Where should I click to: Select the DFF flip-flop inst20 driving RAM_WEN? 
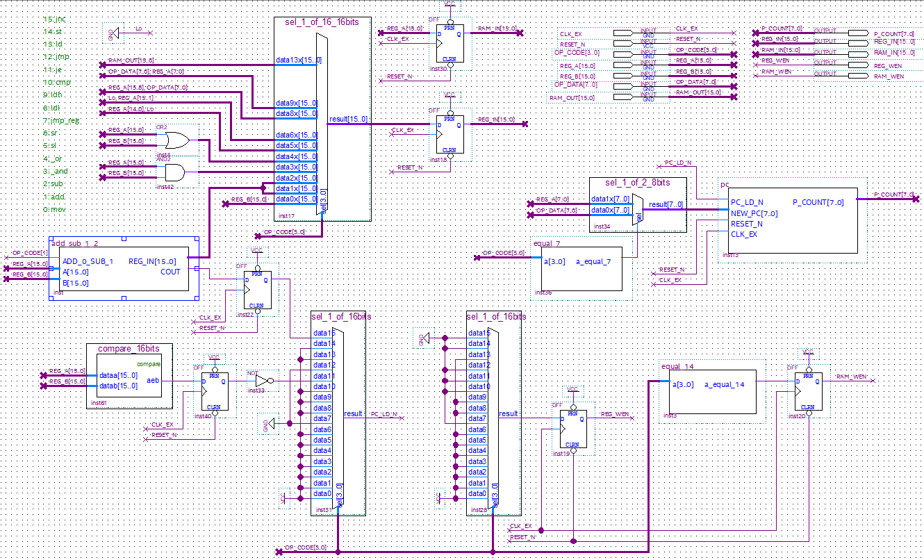click(x=808, y=391)
